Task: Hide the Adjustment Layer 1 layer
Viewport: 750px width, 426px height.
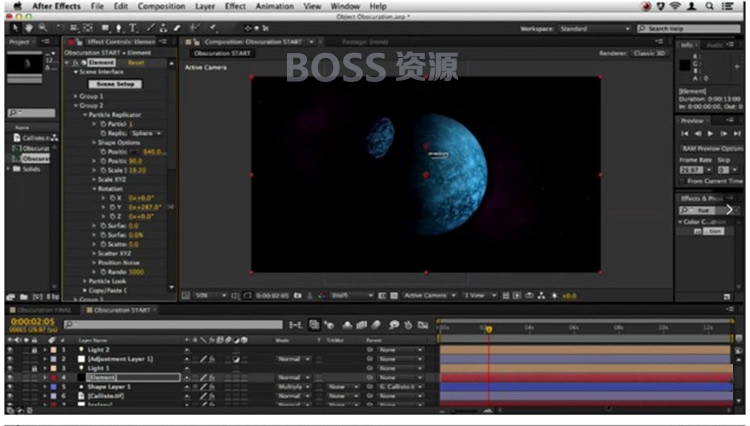Action: [10, 359]
